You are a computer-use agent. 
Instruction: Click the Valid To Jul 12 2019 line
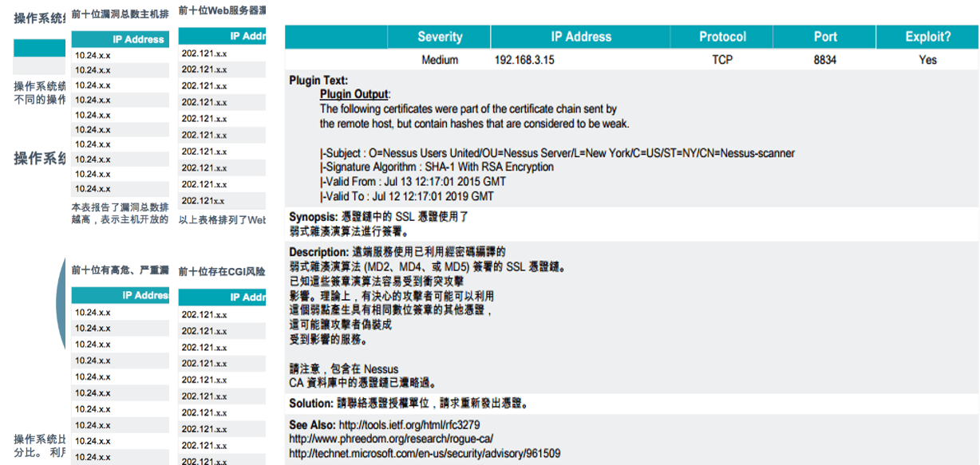tap(407, 196)
